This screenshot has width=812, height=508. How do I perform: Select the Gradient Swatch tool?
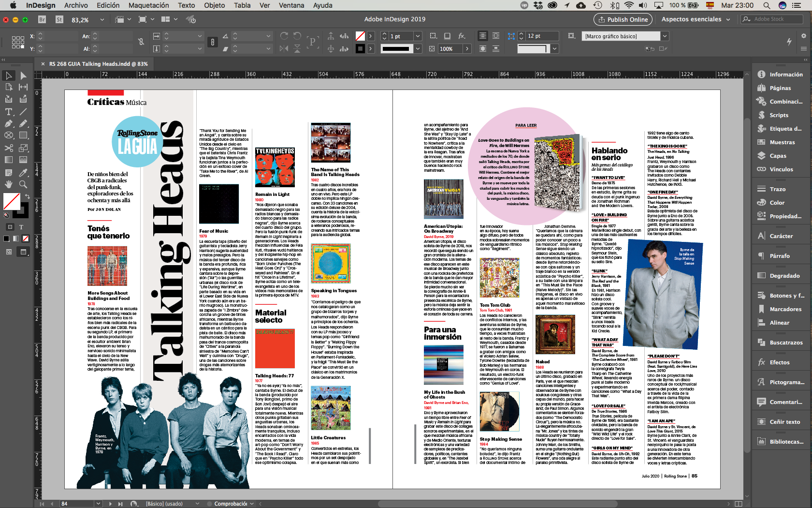(9, 160)
